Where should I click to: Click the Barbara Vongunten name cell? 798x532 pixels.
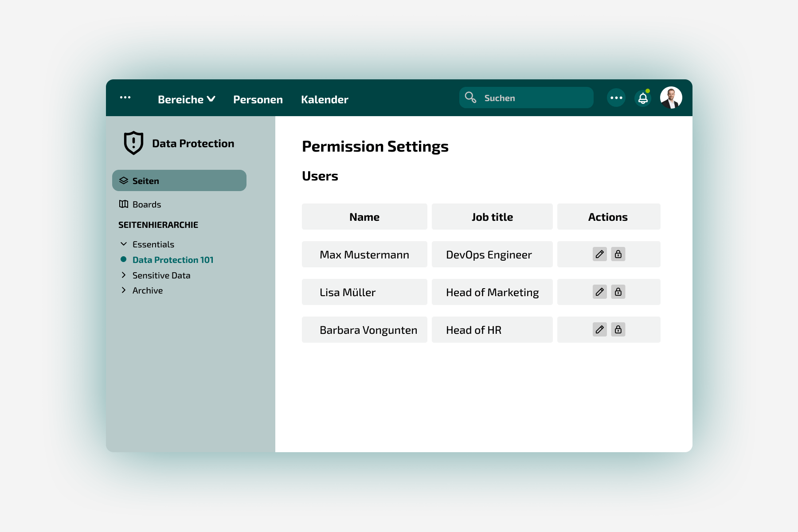click(364, 329)
